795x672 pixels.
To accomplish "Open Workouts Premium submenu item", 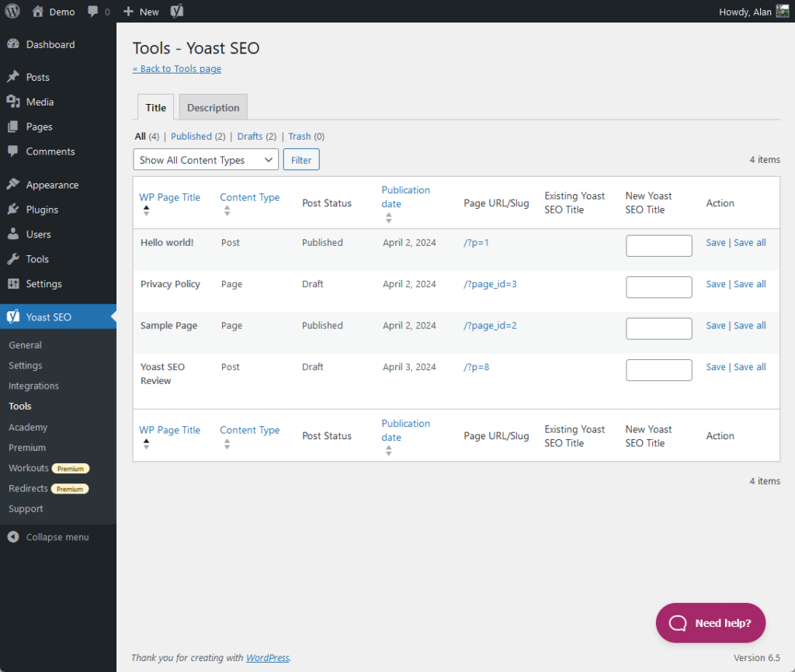I will coord(49,468).
